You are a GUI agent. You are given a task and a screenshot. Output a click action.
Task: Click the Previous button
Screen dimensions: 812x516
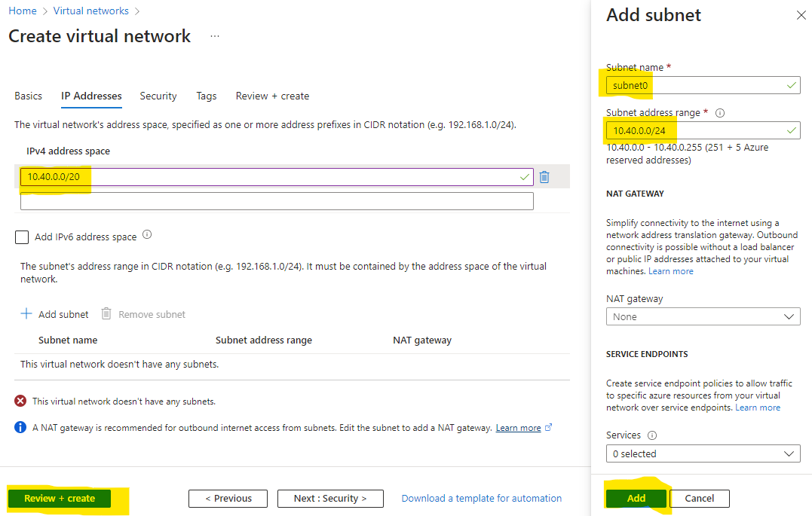(x=228, y=499)
